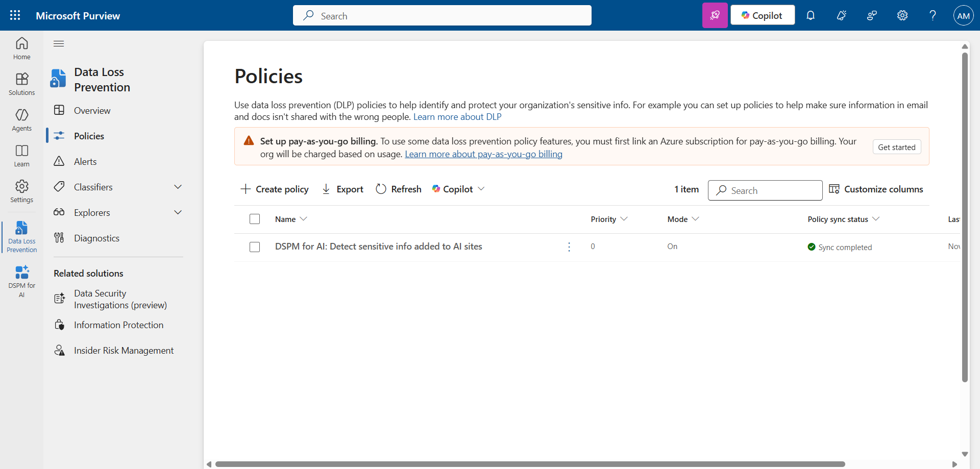Collapse the navigation hamburger menu
Image resolution: width=980 pixels, height=469 pixels.
[x=59, y=43]
